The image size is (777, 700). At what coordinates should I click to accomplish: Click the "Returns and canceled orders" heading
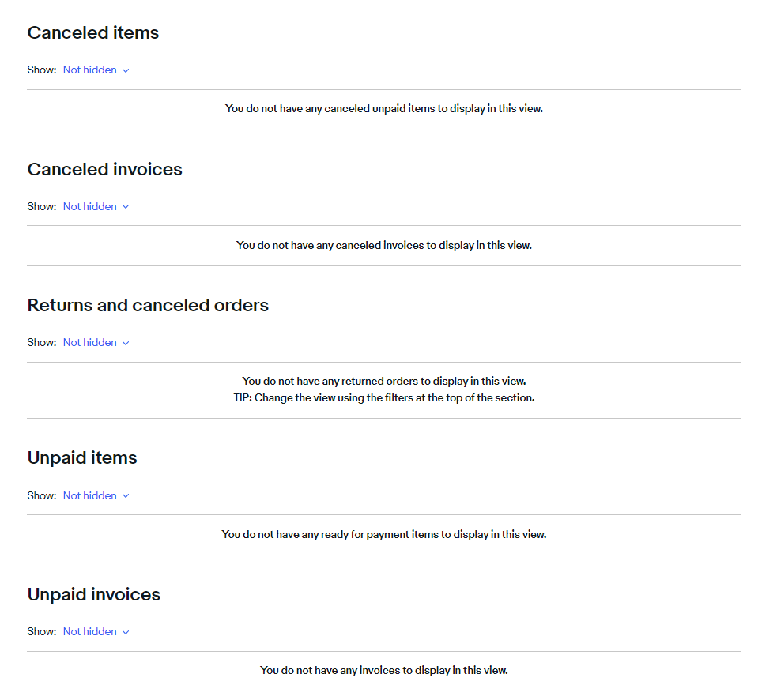[x=148, y=306]
